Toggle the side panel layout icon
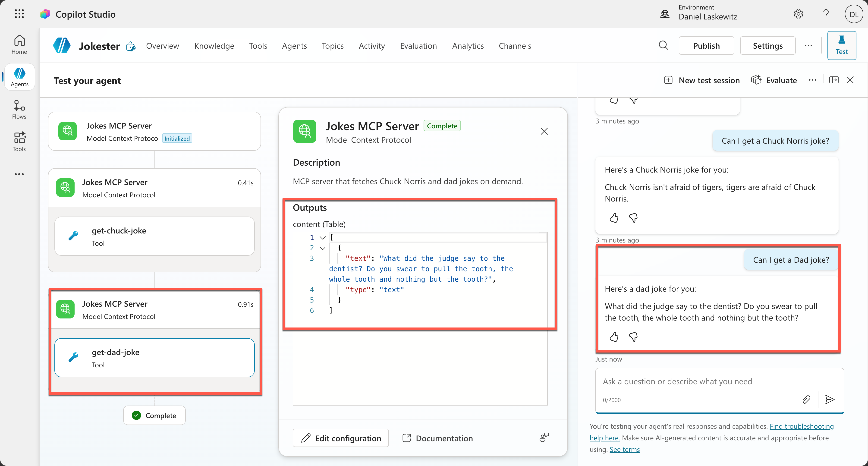The height and width of the screenshot is (466, 868). point(834,80)
